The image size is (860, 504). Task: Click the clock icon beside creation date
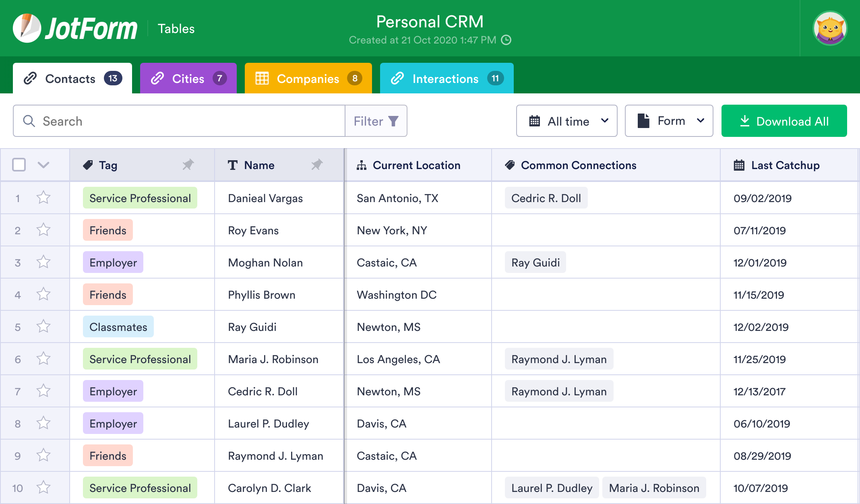click(x=506, y=40)
